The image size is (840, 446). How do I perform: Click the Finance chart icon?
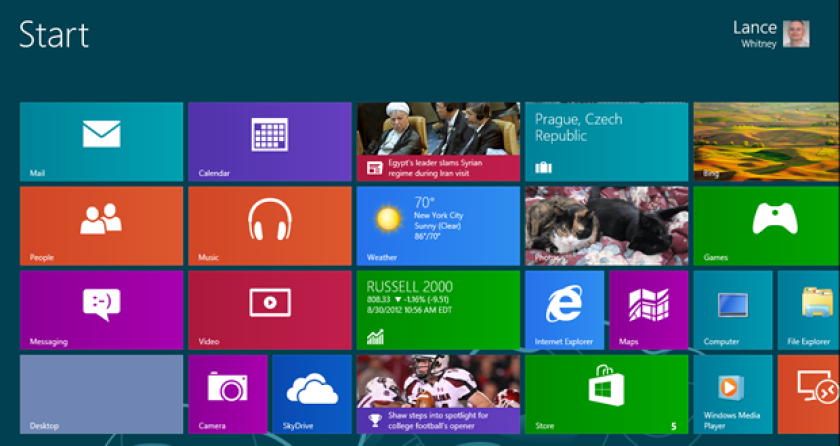click(375, 337)
